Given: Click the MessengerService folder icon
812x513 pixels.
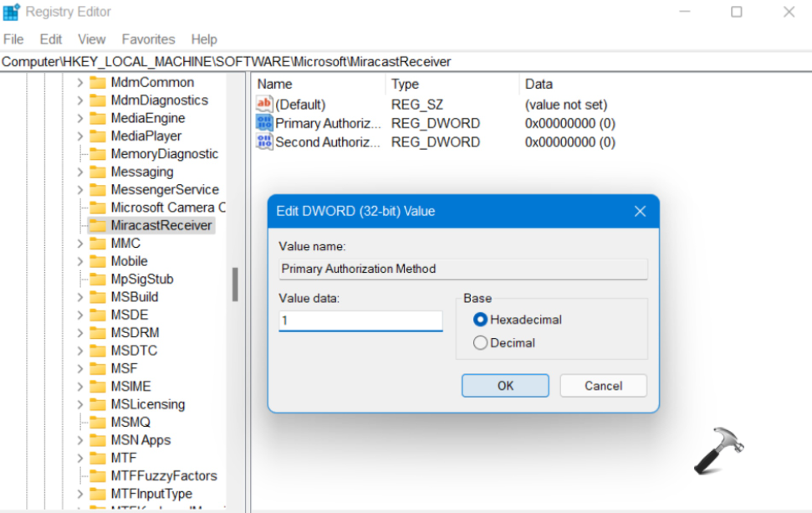Looking at the screenshot, I should pyautogui.click(x=97, y=190).
